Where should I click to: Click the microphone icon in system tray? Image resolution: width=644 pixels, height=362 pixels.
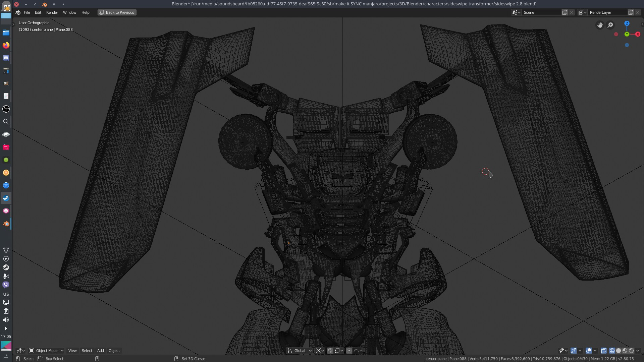pyautogui.click(x=6, y=276)
